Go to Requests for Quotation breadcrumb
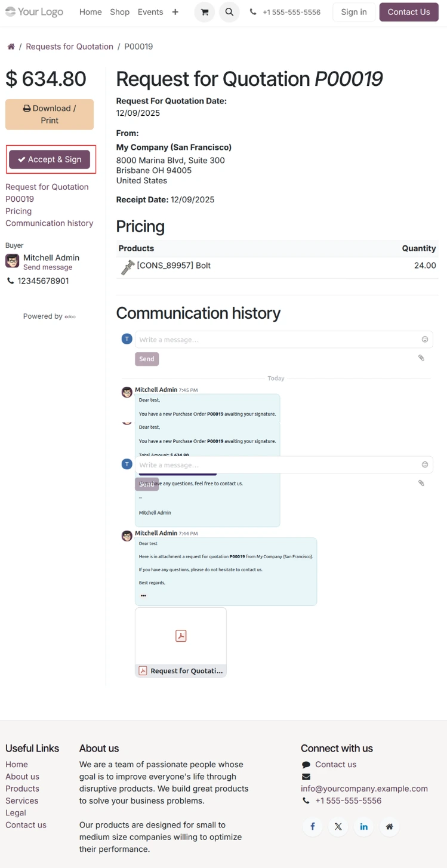This screenshot has width=447, height=868. point(69,47)
